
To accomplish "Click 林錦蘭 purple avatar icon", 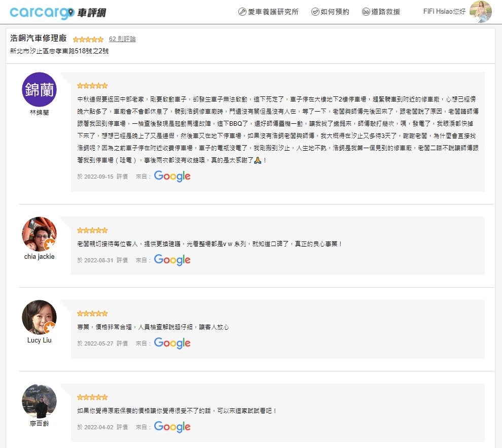I will point(39,89).
